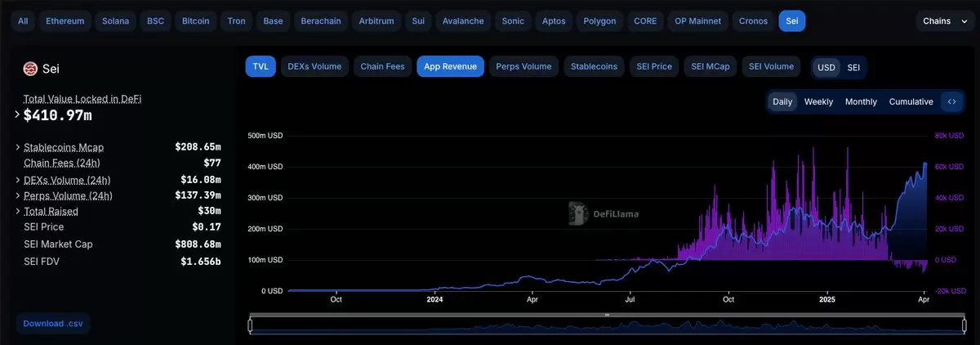This screenshot has width=980, height=345.
Task: Click the left handle of range slider
Action: (x=250, y=325)
